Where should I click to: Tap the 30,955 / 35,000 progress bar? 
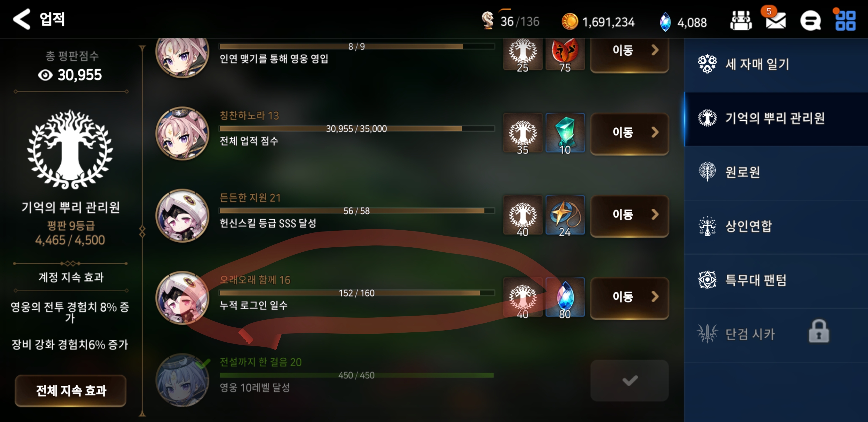357,129
